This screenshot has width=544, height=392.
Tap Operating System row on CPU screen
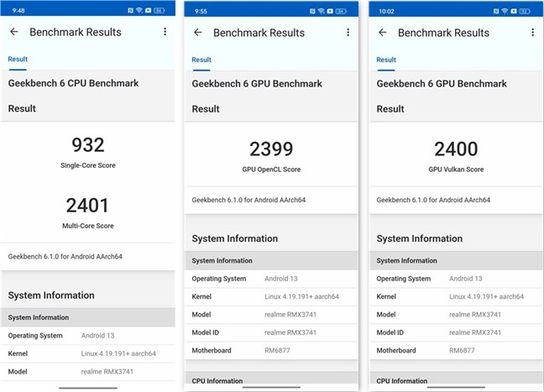tap(88, 336)
